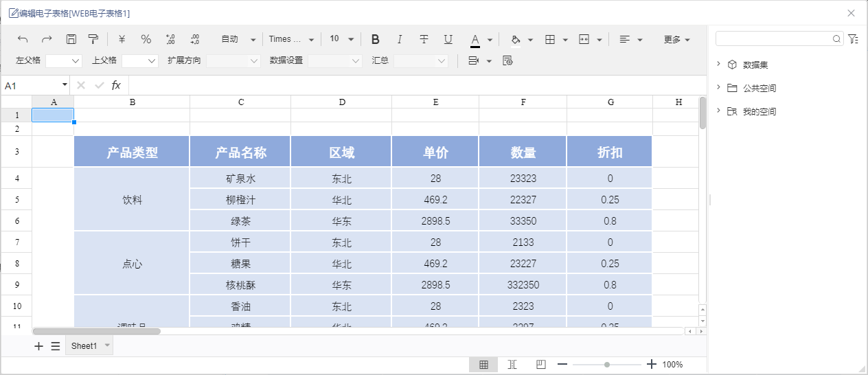
Task: Zoom out with the minus button
Action: [x=562, y=365]
